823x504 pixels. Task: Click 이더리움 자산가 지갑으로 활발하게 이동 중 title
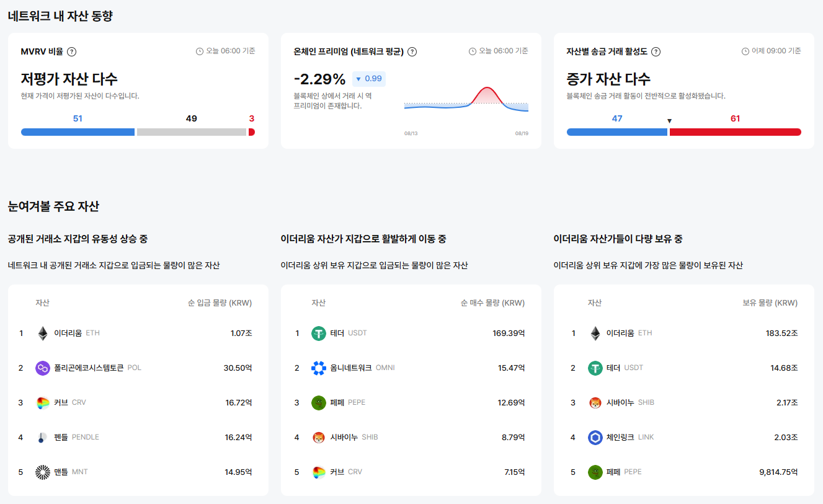[x=363, y=239]
